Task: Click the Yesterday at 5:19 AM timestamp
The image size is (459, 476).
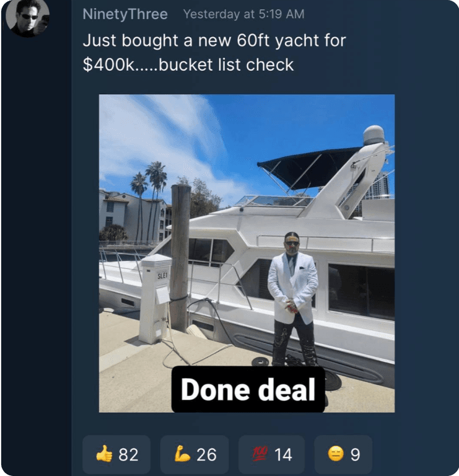Action: point(244,14)
